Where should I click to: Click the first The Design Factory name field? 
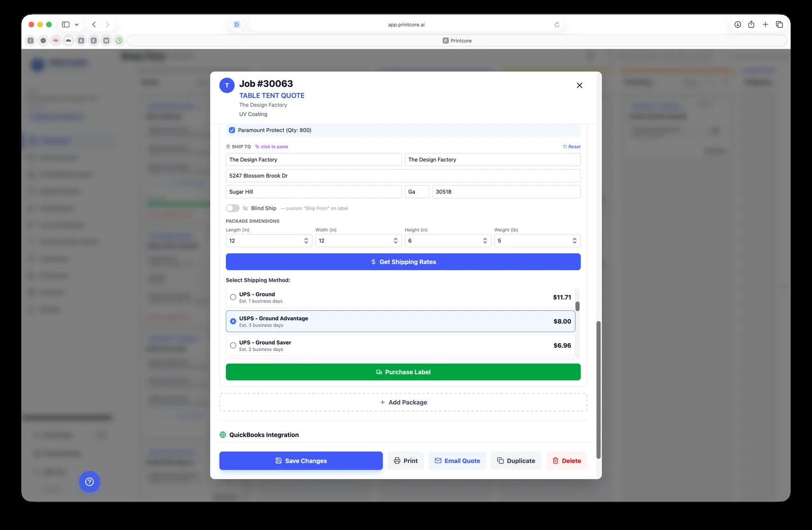(x=314, y=159)
